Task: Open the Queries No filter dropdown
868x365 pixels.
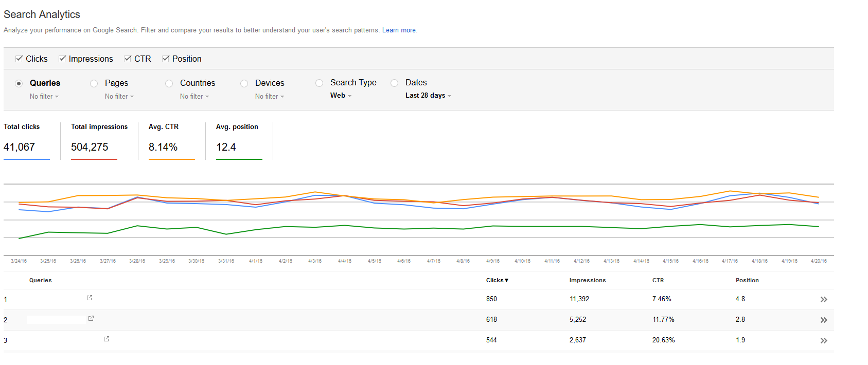Action: pyautogui.click(x=44, y=97)
